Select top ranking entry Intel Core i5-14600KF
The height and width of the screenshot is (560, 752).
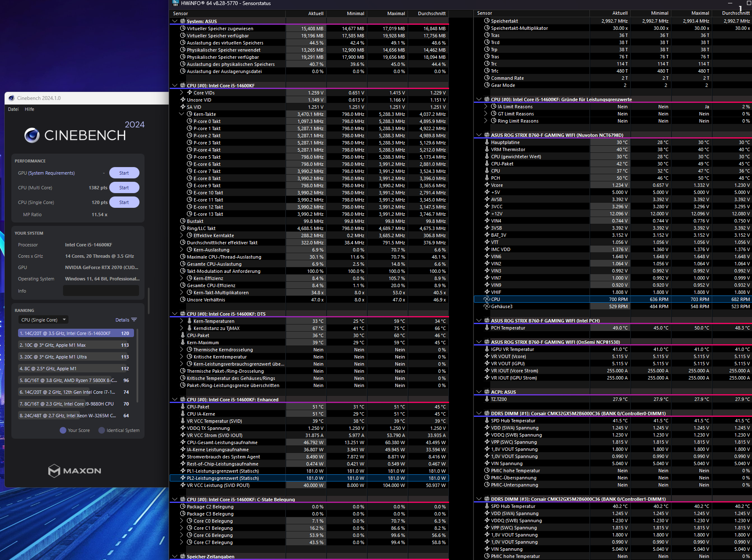click(76, 333)
